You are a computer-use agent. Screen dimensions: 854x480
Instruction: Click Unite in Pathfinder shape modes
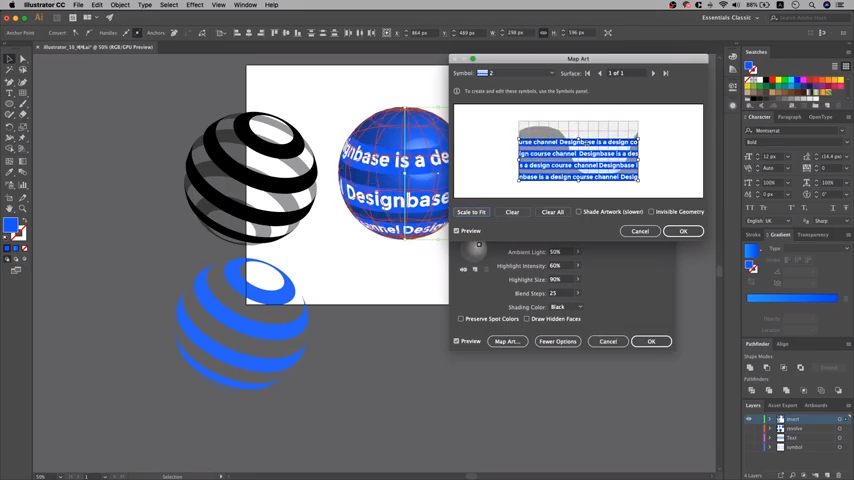[x=750, y=368]
